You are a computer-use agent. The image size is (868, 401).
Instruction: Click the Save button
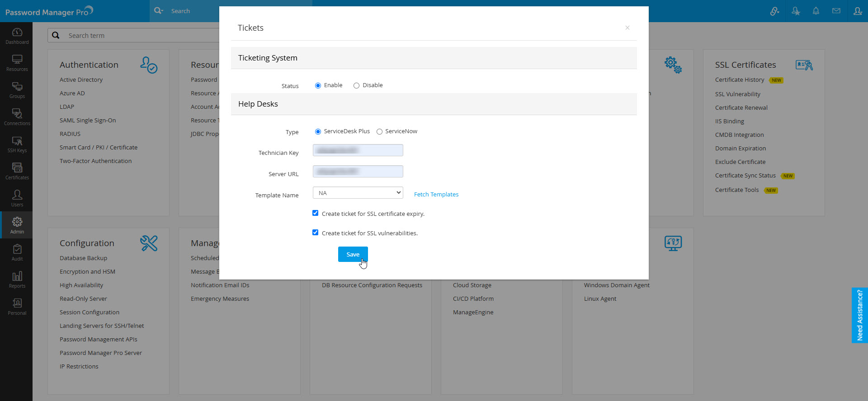point(353,254)
